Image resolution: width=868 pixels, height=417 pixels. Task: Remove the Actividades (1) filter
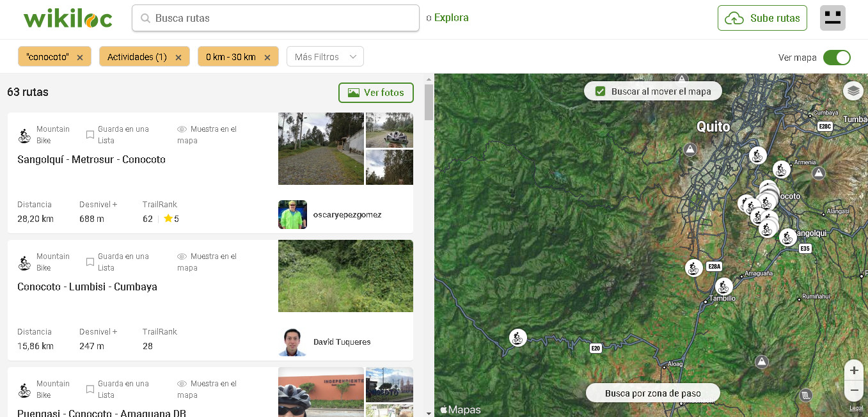click(178, 57)
